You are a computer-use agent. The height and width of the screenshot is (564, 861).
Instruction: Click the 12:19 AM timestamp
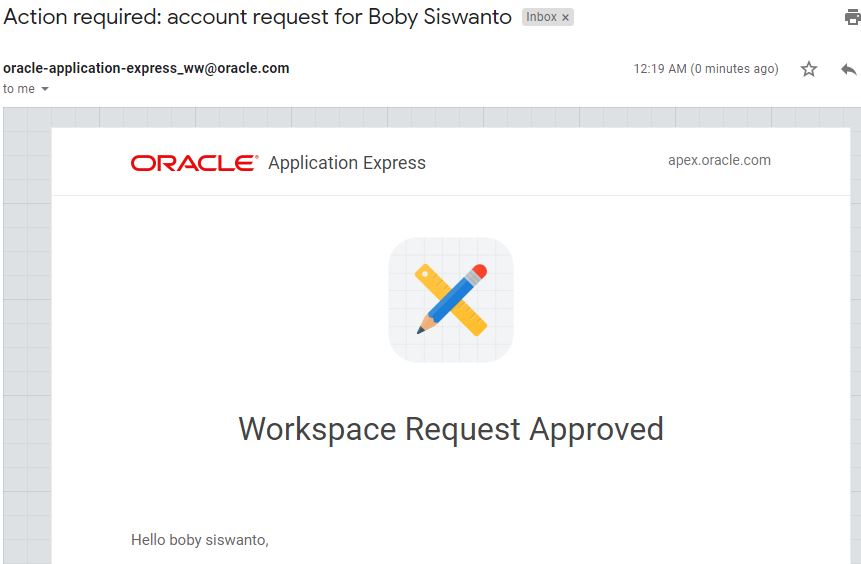tap(659, 69)
